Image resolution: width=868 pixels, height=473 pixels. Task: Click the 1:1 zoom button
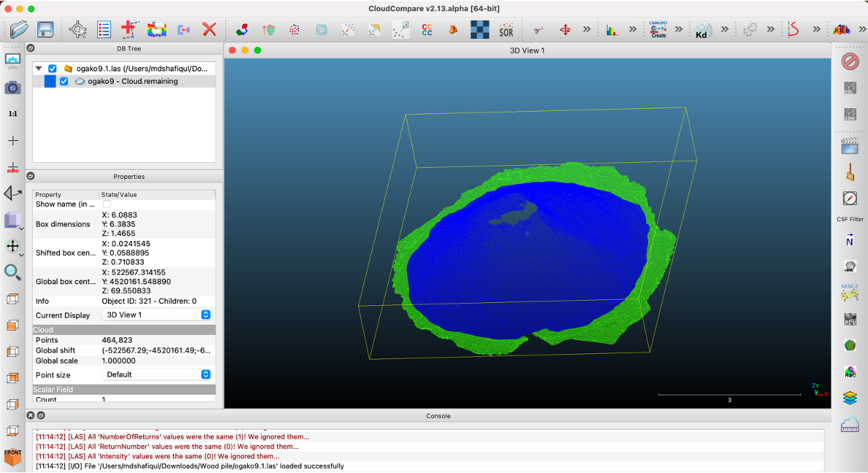pyautogui.click(x=12, y=114)
